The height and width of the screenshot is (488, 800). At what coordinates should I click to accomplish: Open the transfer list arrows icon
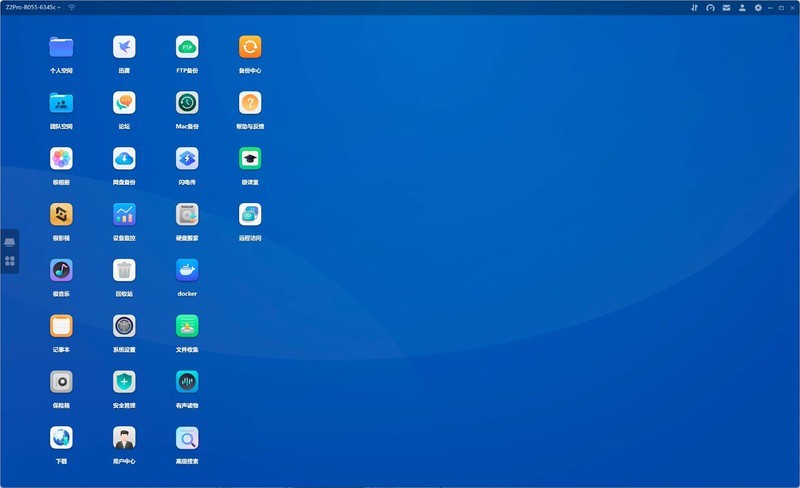coord(694,8)
